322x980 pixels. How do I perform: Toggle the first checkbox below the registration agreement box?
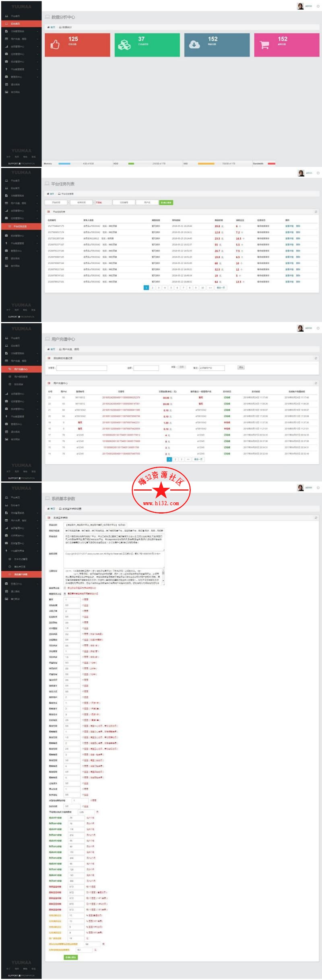[x=65, y=588]
